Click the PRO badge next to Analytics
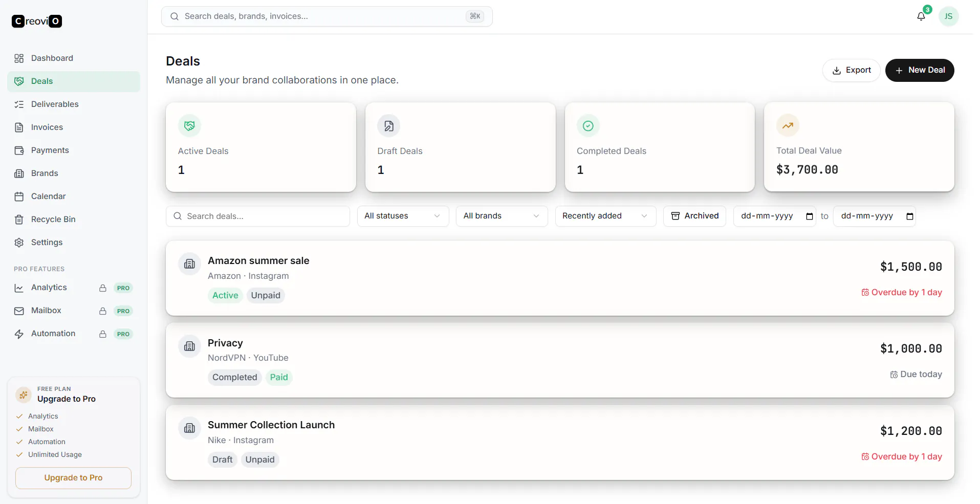Viewport: 980px width, 504px height. point(123,288)
